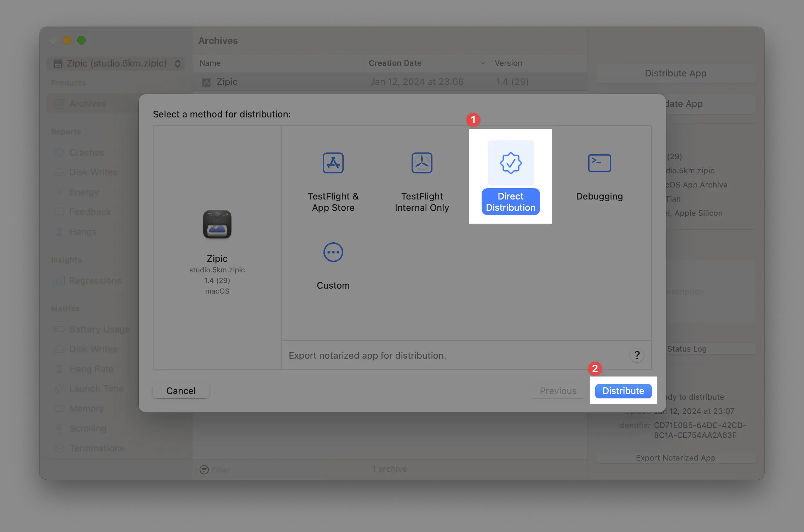Click the 'Export notarized app for distribution.' text
The height and width of the screenshot is (532, 804).
367,355
